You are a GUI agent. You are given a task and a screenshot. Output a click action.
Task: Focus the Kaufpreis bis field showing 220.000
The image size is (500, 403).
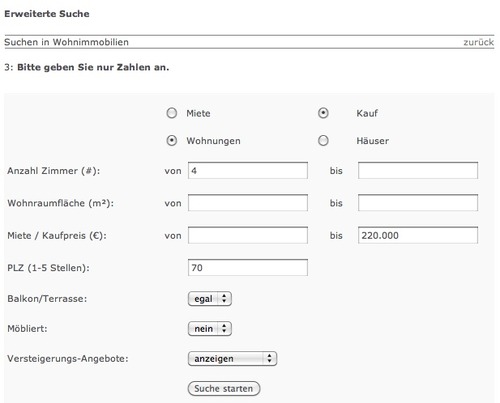click(x=418, y=235)
